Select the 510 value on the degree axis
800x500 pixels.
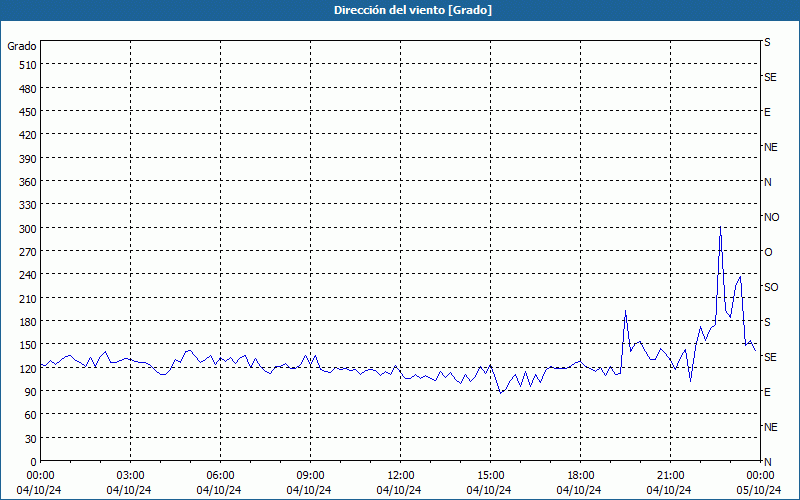click(x=28, y=65)
